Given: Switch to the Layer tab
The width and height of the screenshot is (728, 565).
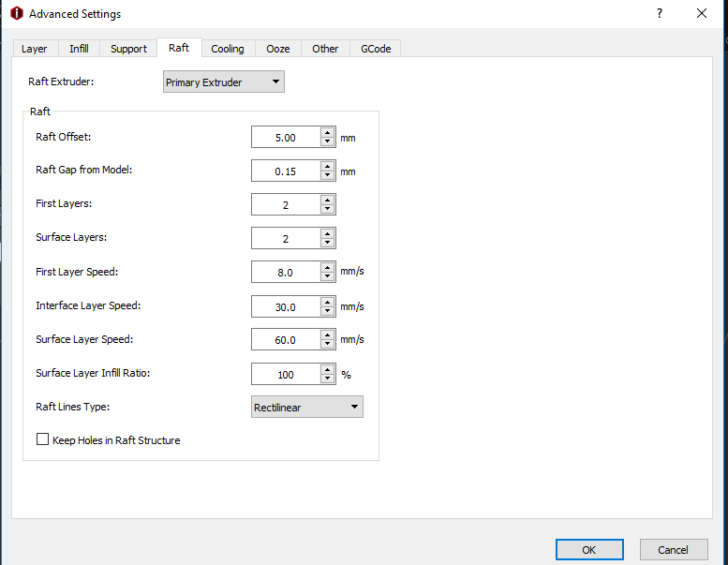Looking at the screenshot, I should tap(35, 49).
